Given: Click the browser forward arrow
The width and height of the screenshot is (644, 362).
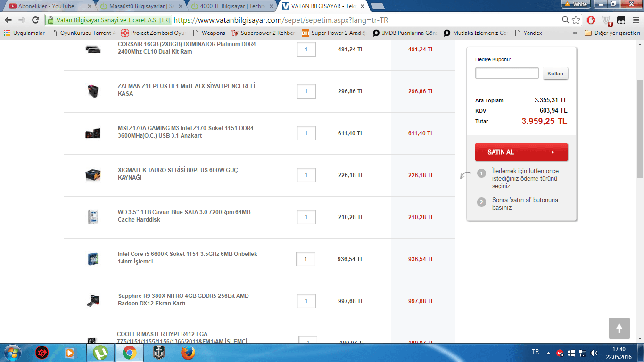Looking at the screenshot, I should 22,20.
